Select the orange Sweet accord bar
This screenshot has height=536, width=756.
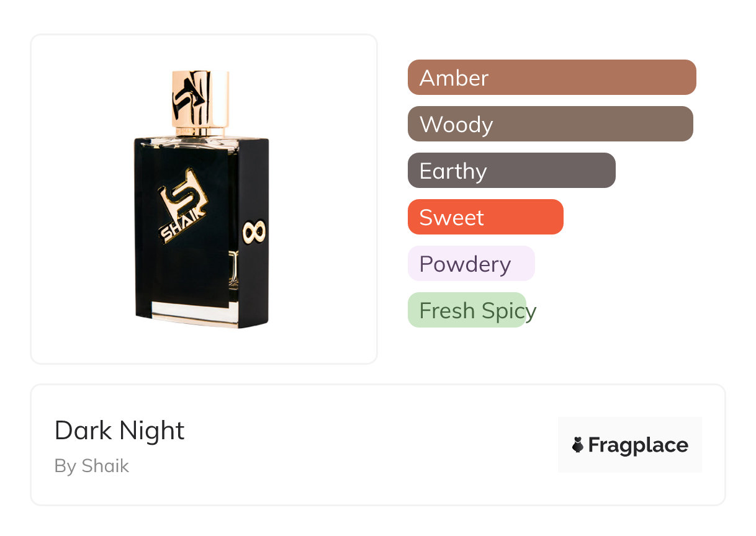(x=485, y=217)
